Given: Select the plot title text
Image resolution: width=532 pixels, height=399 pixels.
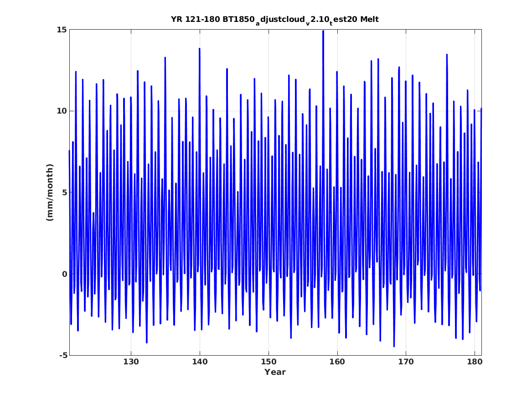Looking at the screenshot, I should (275, 20).
